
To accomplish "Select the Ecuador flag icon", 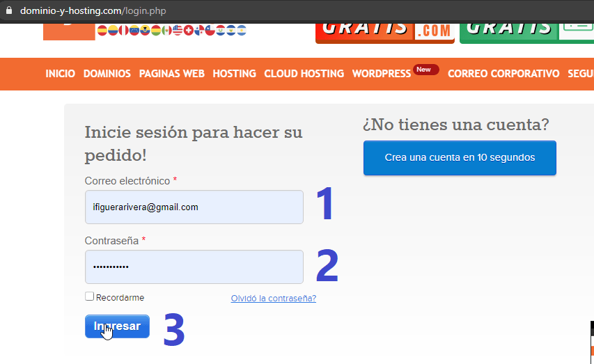I will click(145, 31).
